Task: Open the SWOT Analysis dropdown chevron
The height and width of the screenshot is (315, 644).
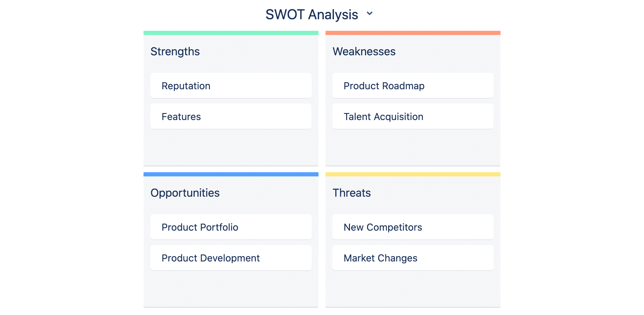Action: [370, 14]
